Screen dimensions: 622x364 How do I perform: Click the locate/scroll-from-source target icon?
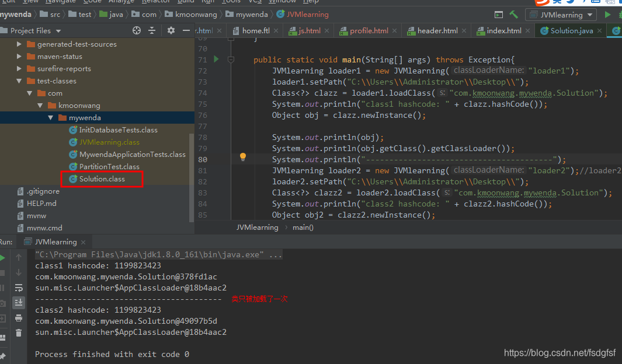point(137,30)
